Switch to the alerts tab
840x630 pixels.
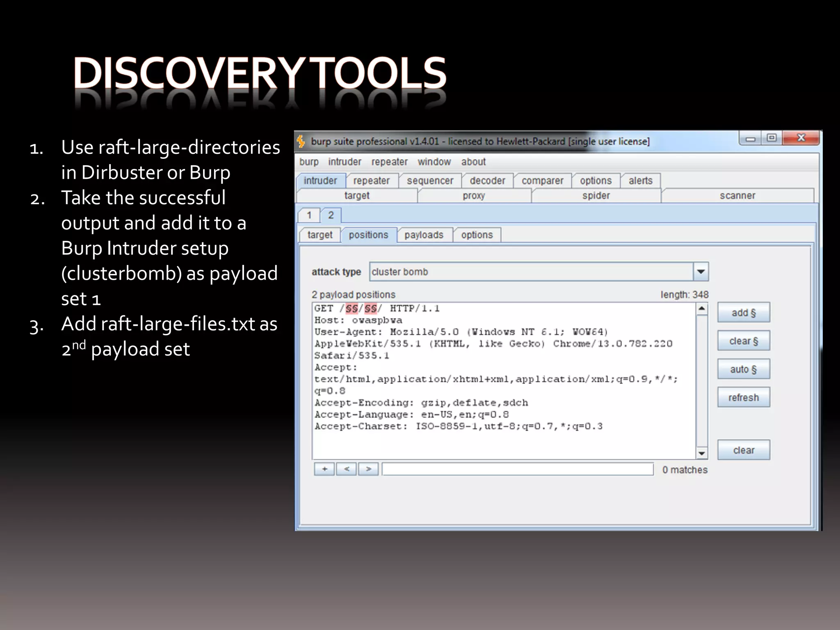tap(640, 180)
